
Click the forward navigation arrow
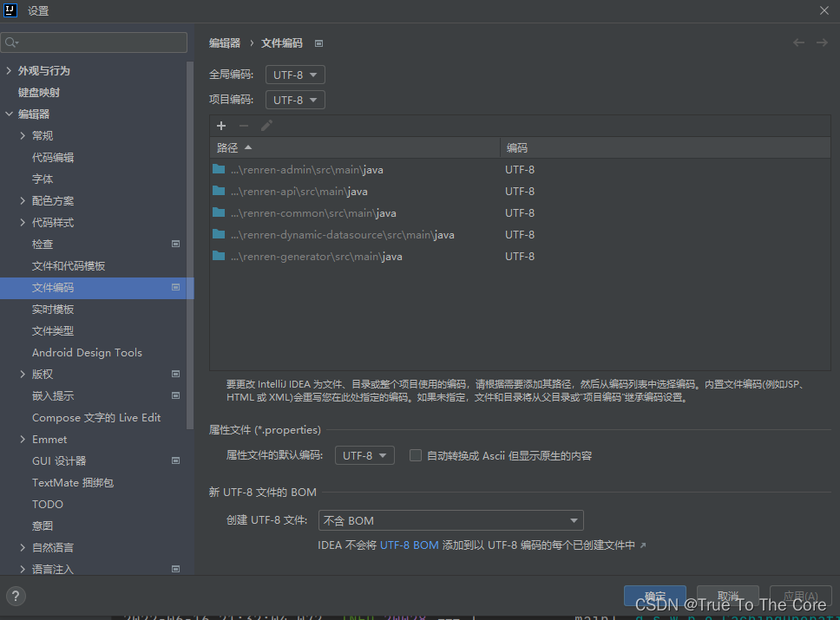point(822,42)
